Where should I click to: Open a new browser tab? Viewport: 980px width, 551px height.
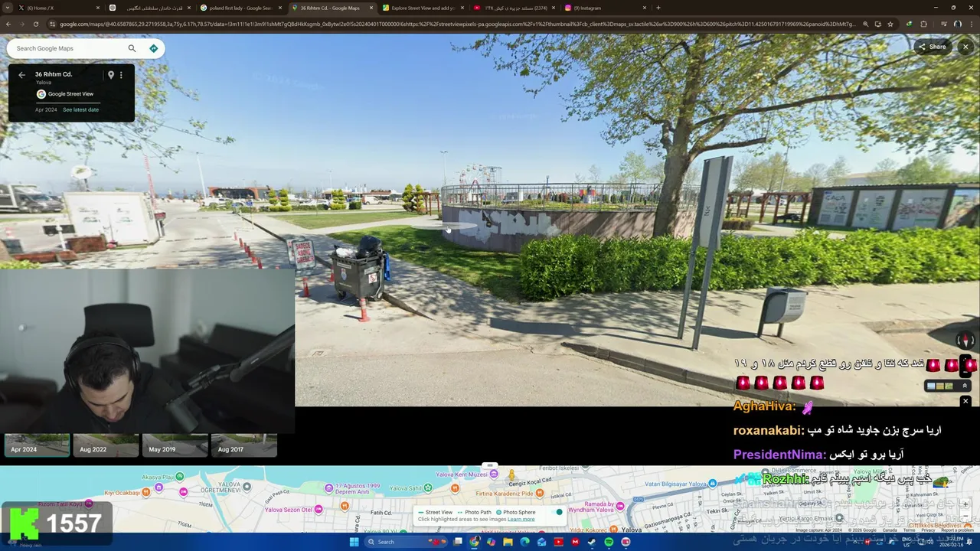tap(658, 8)
